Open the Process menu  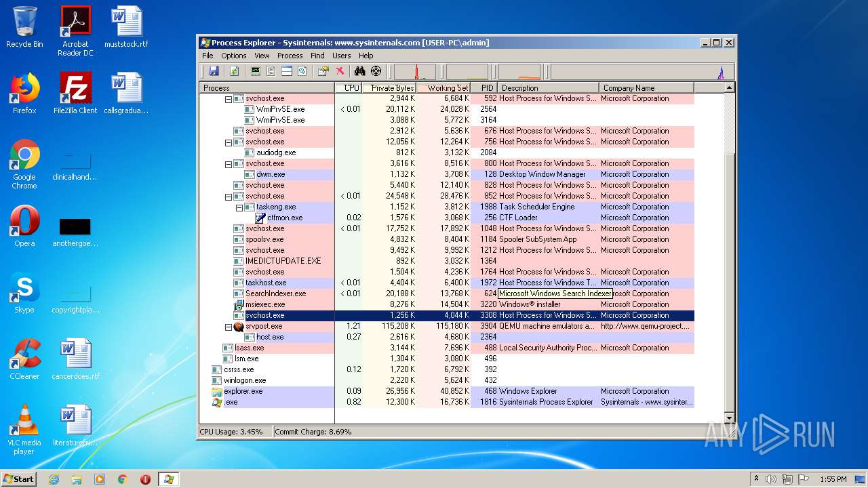pyautogui.click(x=290, y=56)
